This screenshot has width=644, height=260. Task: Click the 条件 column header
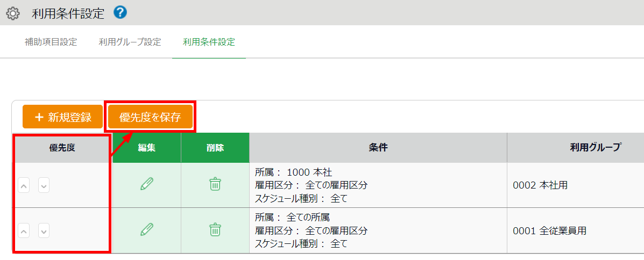coord(378,148)
